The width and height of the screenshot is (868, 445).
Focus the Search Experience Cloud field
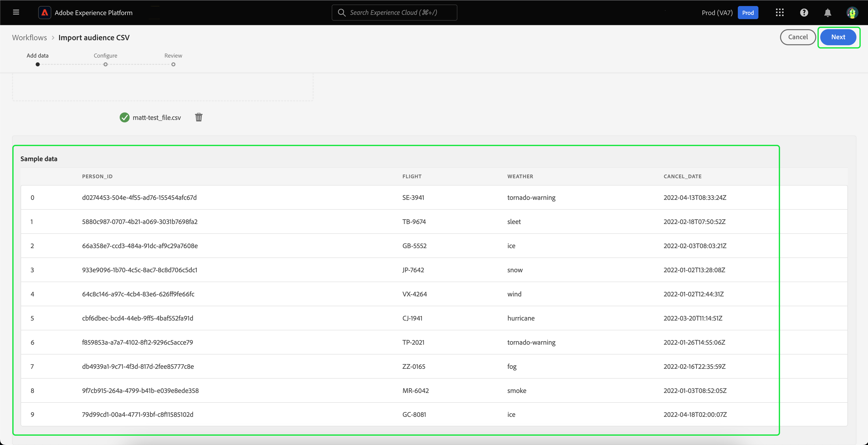pos(394,13)
